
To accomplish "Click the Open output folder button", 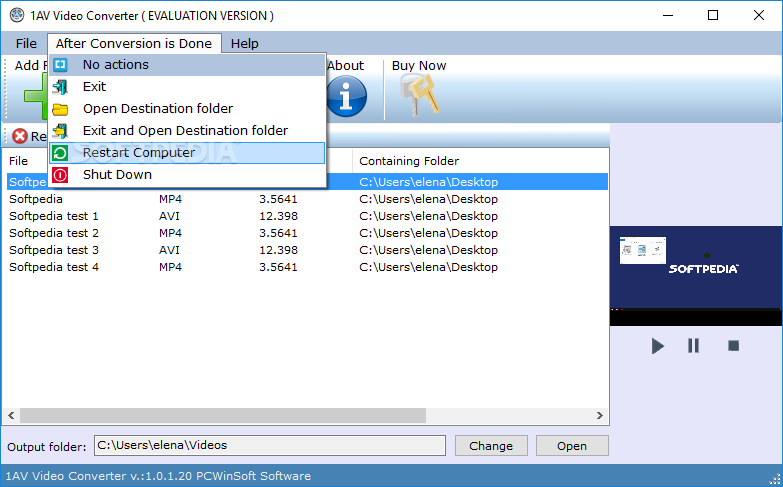I will pos(572,446).
